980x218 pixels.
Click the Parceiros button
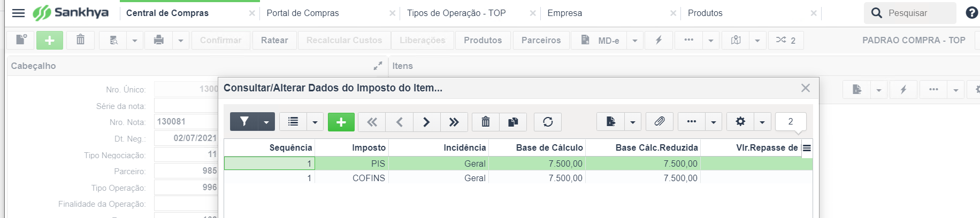(x=541, y=40)
